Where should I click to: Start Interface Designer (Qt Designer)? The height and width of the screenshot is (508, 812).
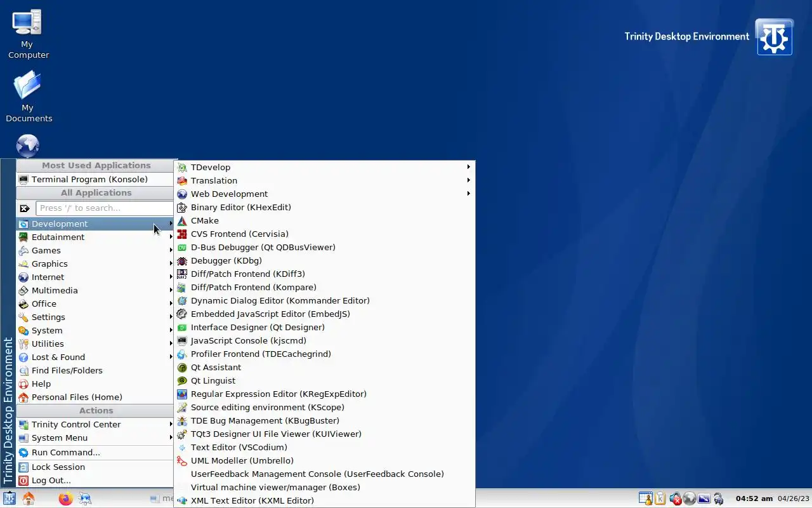click(x=324, y=327)
